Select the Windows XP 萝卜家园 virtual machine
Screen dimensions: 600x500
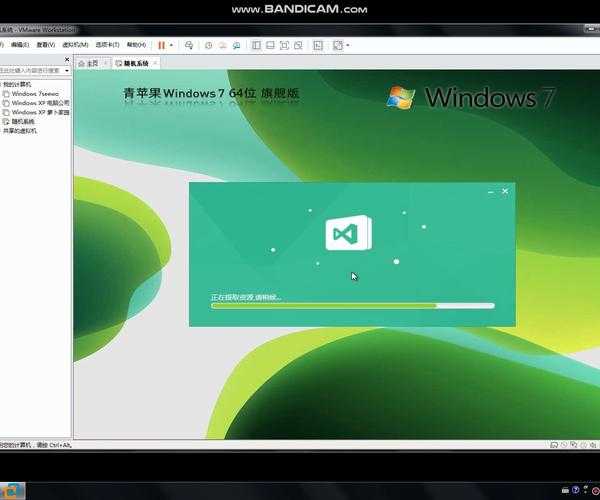tap(41, 112)
